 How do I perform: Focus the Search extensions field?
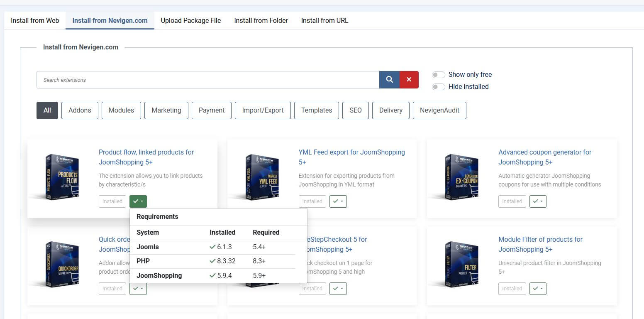pos(208,80)
